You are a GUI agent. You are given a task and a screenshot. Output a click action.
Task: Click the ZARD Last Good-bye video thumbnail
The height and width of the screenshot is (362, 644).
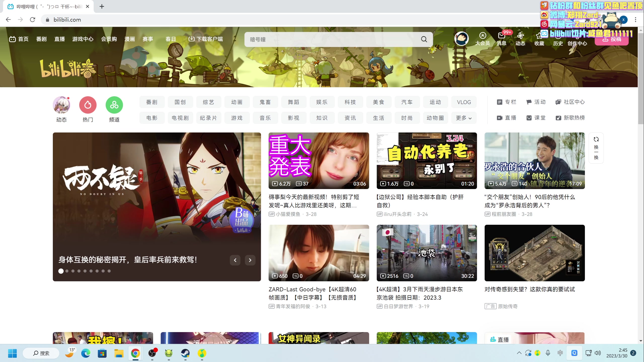[318, 253]
